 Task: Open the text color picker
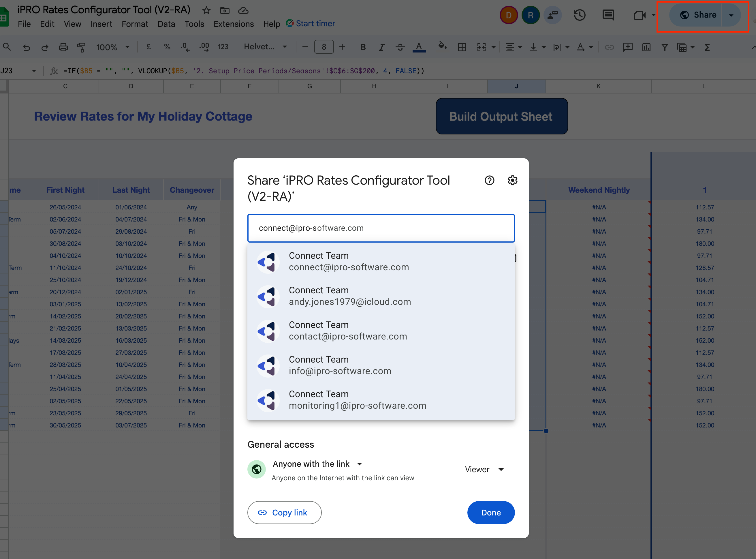(x=419, y=47)
